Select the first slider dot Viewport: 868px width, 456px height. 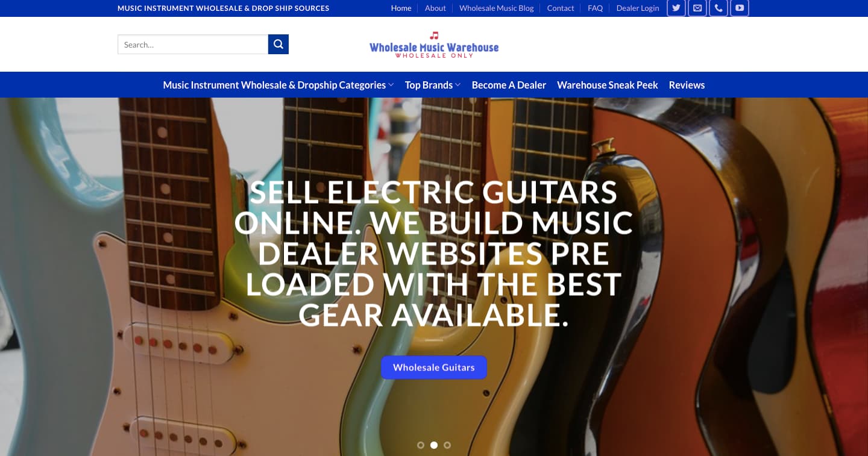[421, 445]
